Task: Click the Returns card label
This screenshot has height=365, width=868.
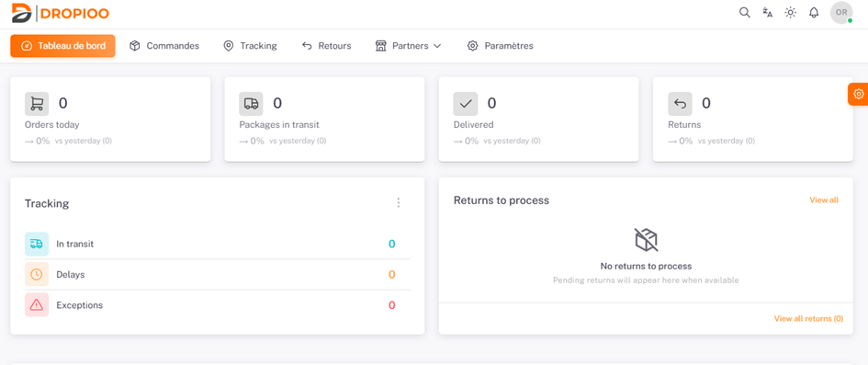Action: click(x=684, y=125)
